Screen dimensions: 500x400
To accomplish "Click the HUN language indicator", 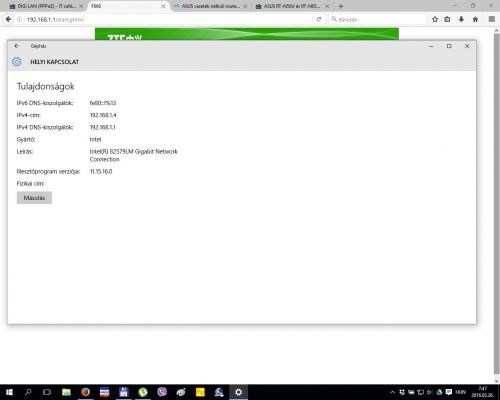I will pos(460,392).
